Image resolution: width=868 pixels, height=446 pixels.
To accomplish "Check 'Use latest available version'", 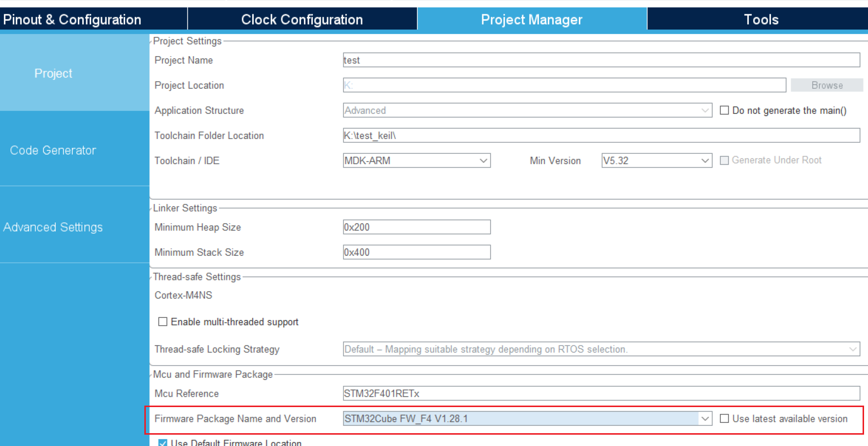I will click(725, 418).
